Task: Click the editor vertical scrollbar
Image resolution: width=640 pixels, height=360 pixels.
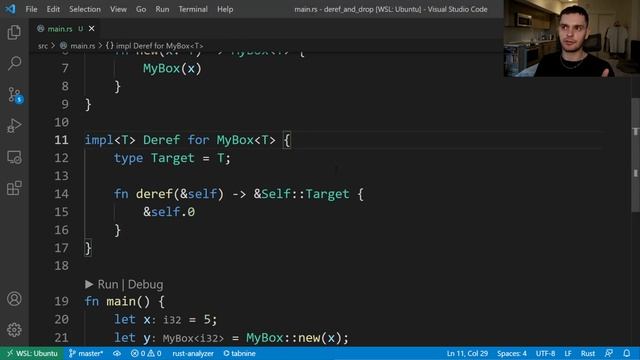Action: (x=636, y=155)
